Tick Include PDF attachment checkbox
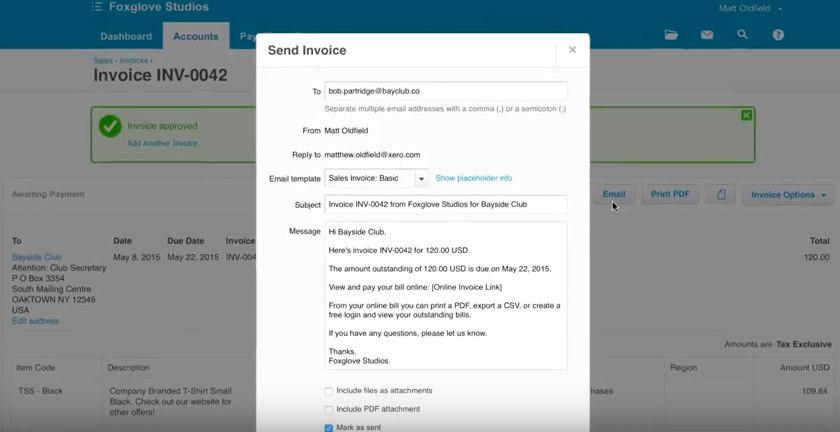The width and height of the screenshot is (840, 432). 328,410
